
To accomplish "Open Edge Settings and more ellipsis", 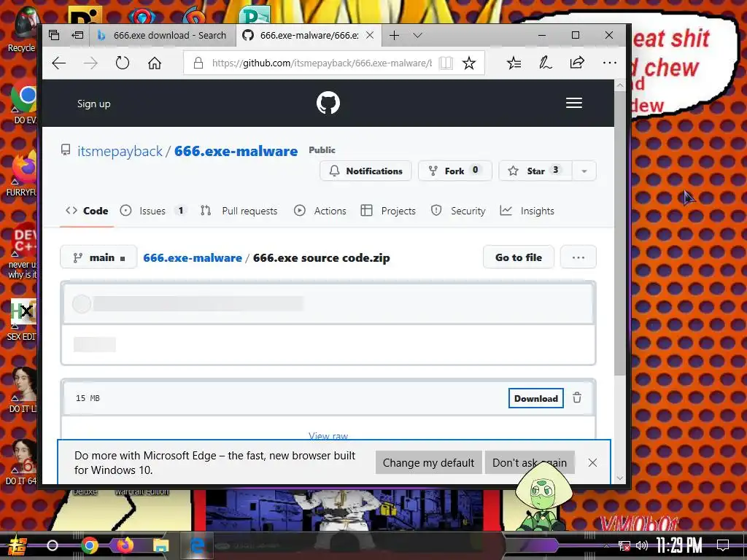I will (609, 63).
